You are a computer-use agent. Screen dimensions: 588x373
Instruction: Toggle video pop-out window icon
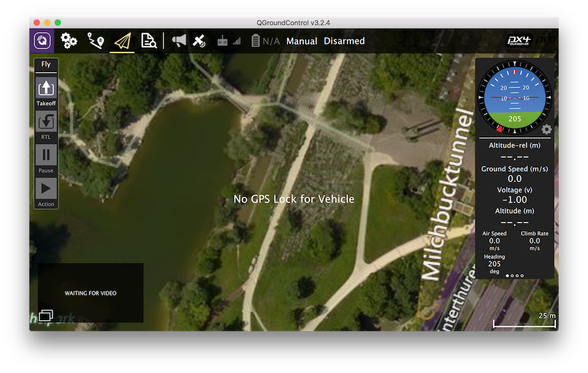(x=46, y=315)
